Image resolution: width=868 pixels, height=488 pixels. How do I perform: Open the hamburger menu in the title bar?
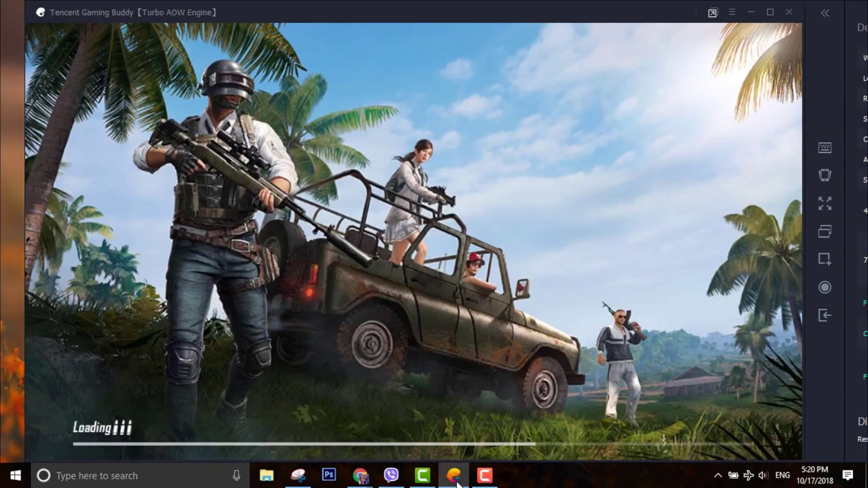[x=732, y=12]
